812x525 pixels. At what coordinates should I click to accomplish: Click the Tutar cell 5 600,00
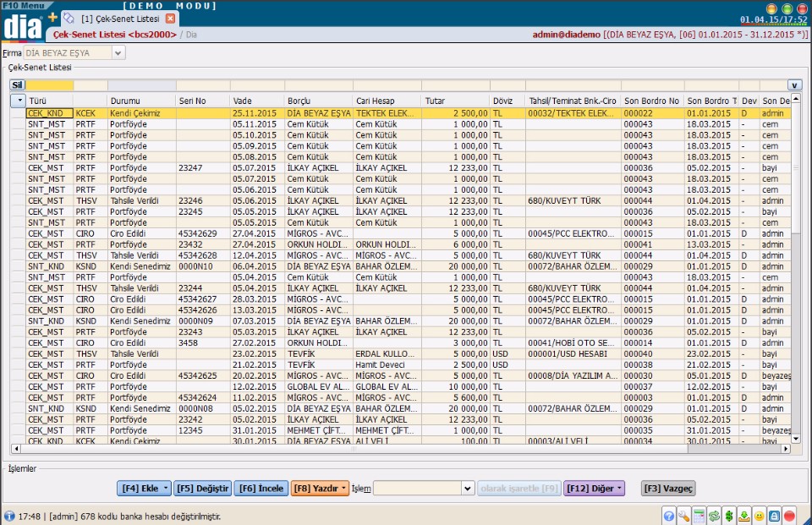click(456, 397)
